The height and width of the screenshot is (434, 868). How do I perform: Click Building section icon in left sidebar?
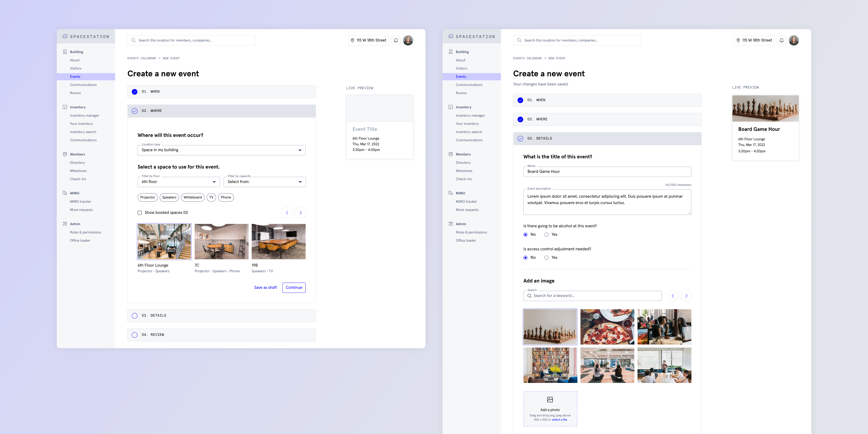65,52
